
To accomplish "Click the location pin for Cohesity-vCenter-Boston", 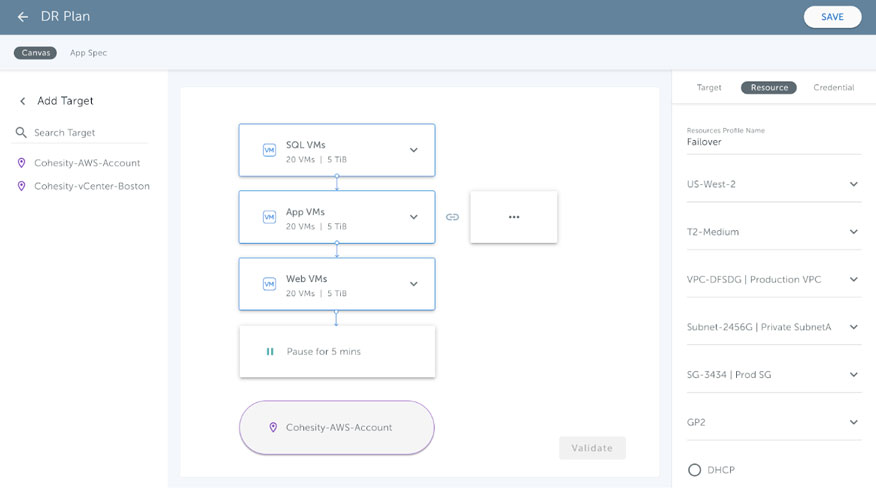I will pyautogui.click(x=21, y=186).
